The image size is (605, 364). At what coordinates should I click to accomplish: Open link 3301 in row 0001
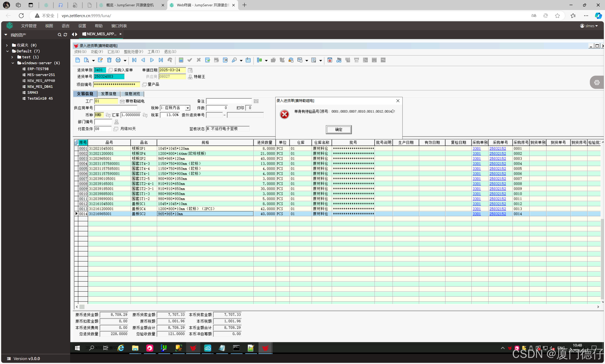pos(476,148)
